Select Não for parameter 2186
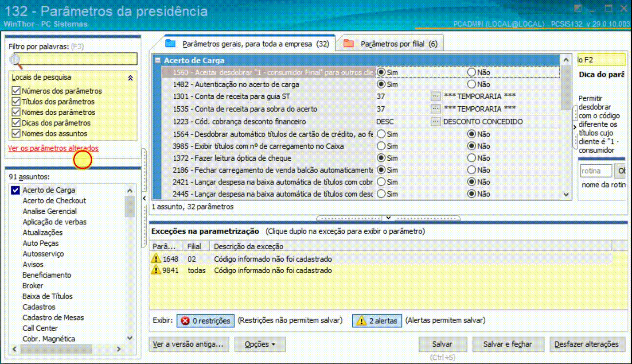This screenshot has height=364, width=632. (472, 170)
